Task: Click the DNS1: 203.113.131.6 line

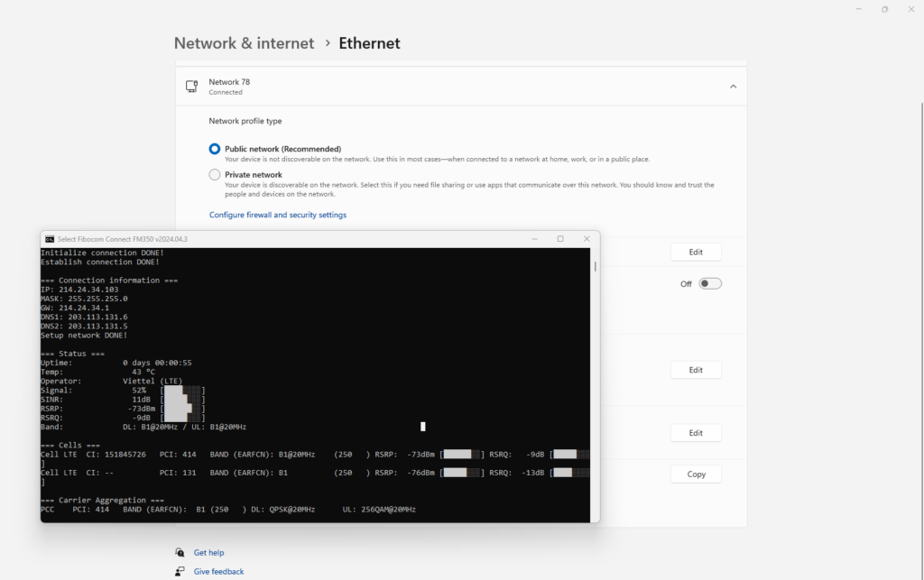Action: click(84, 317)
